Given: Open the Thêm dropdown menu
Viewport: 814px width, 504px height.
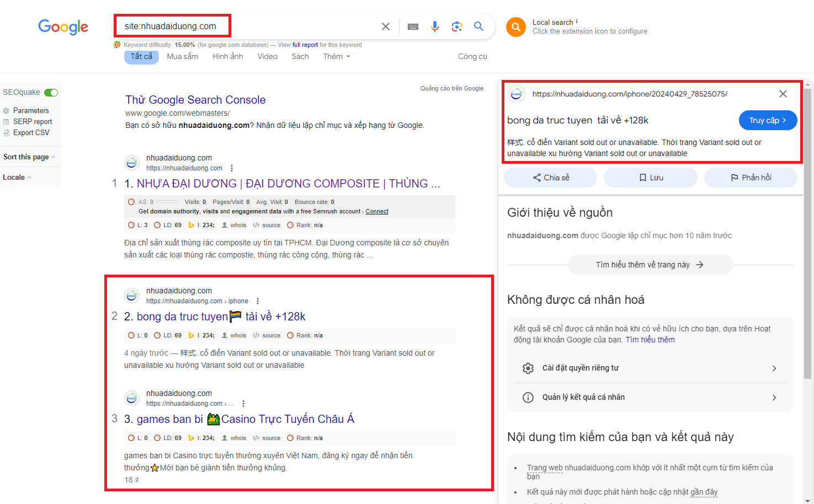Looking at the screenshot, I should point(337,56).
